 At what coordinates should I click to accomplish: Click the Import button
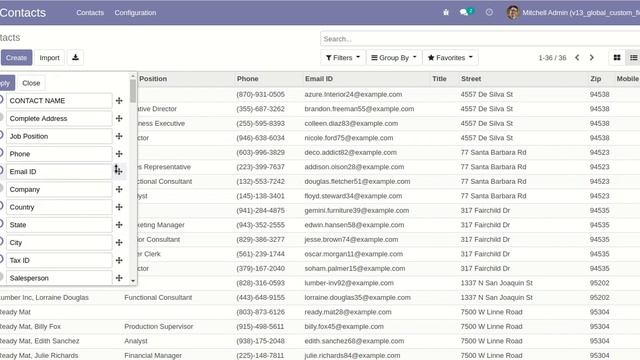pyautogui.click(x=49, y=58)
